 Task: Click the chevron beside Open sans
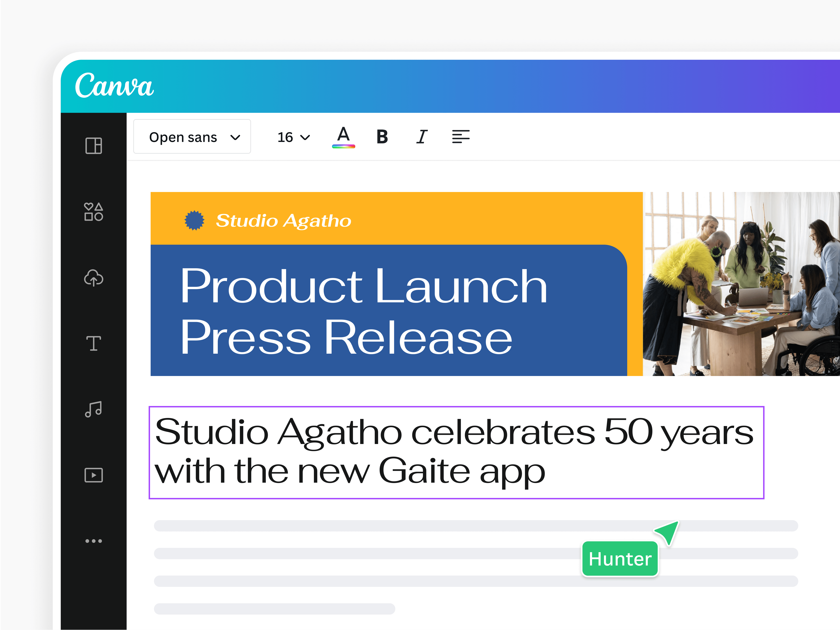pos(235,137)
